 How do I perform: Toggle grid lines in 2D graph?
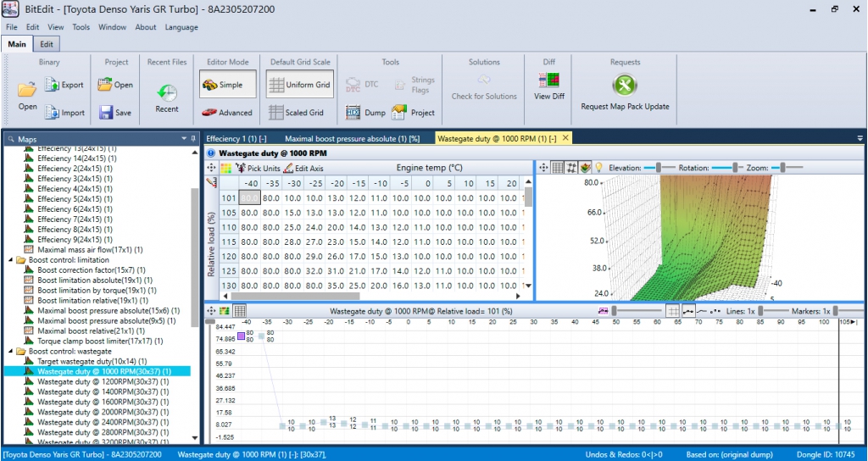673,311
